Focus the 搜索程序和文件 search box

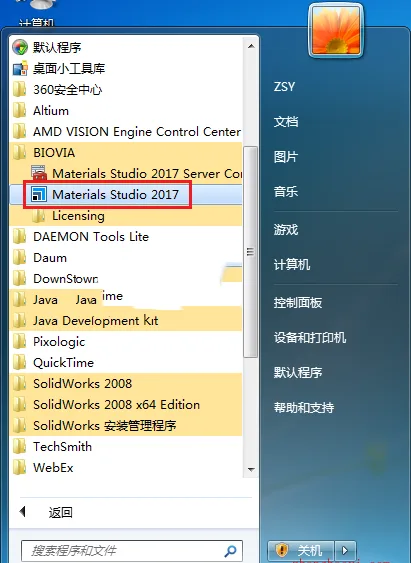[132, 551]
